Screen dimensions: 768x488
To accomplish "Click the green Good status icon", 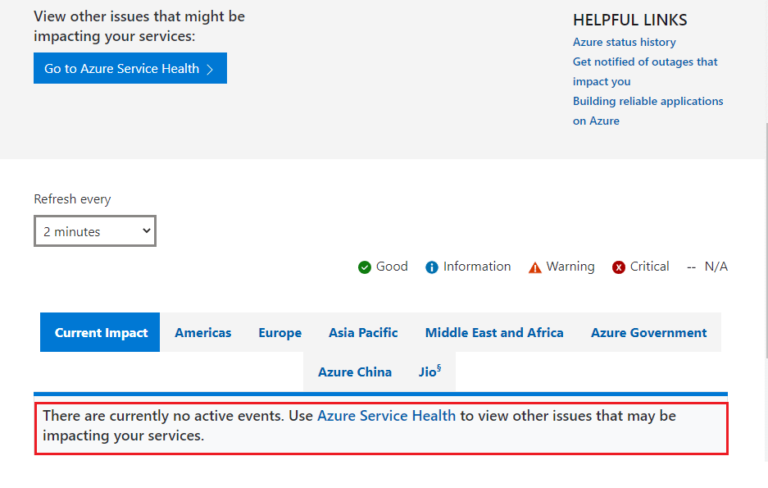I will pyautogui.click(x=365, y=267).
